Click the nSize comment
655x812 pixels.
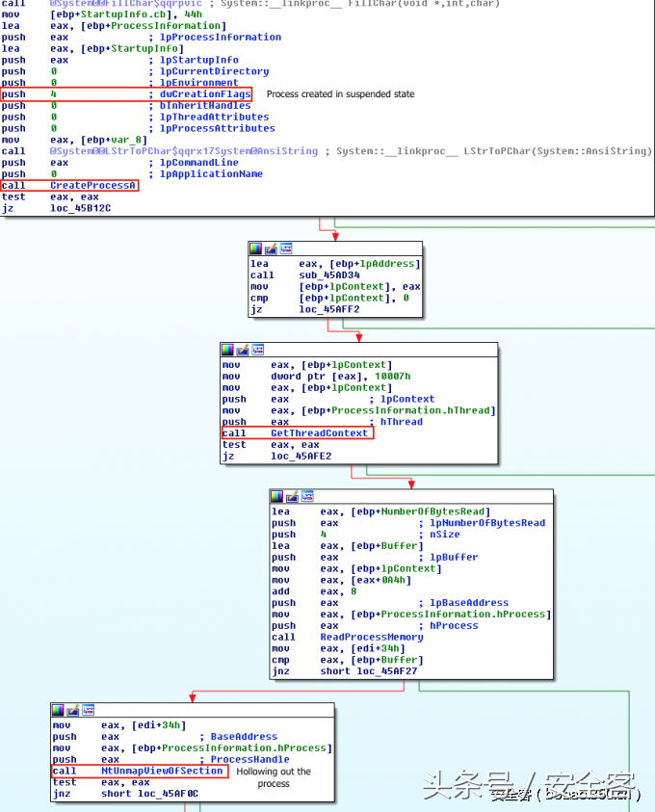[444, 535]
